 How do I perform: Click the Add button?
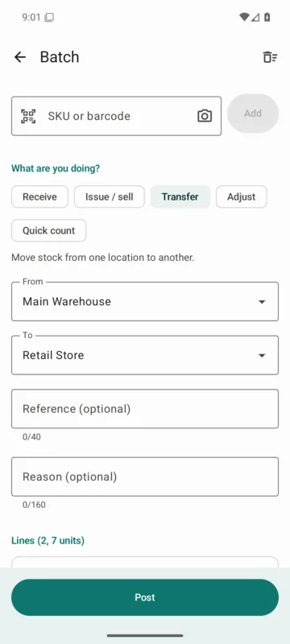click(253, 114)
